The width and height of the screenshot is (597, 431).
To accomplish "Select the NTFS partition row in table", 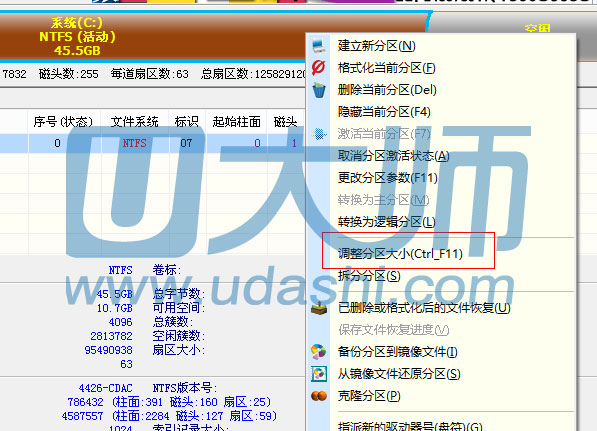I will point(152,144).
